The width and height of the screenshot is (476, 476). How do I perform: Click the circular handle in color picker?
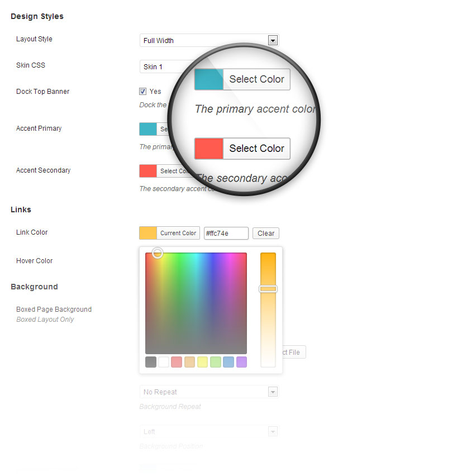tap(158, 253)
